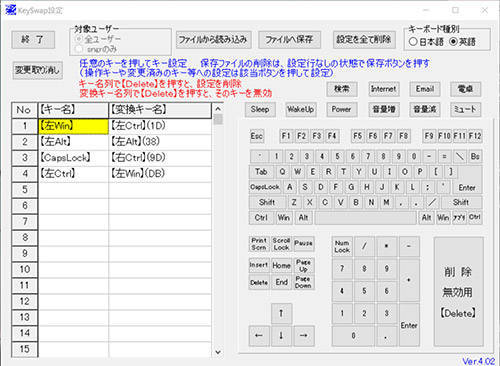Image resolution: width=500 pixels, height=366 pixels.
Task: Click the F1 key on virtual keyboard
Action: click(x=286, y=136)
